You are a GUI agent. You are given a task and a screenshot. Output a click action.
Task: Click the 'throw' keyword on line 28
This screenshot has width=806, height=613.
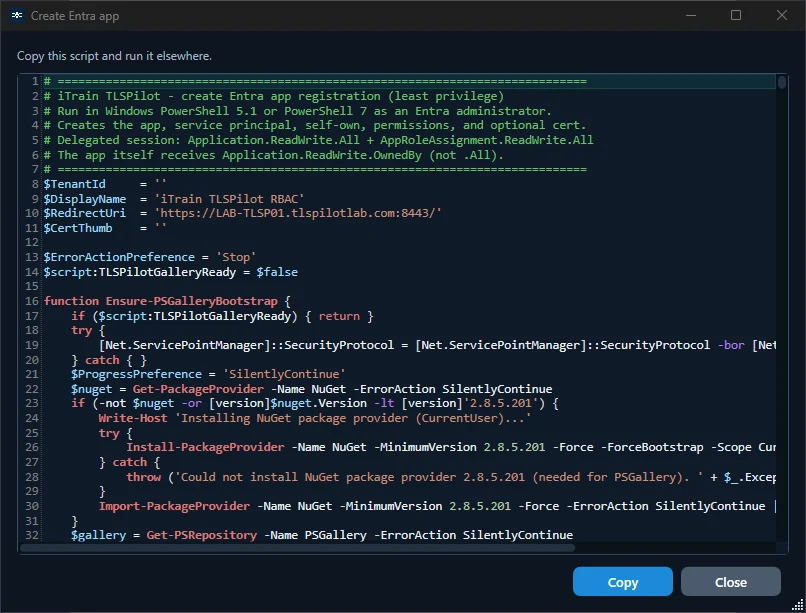click(x=143, y=477)
